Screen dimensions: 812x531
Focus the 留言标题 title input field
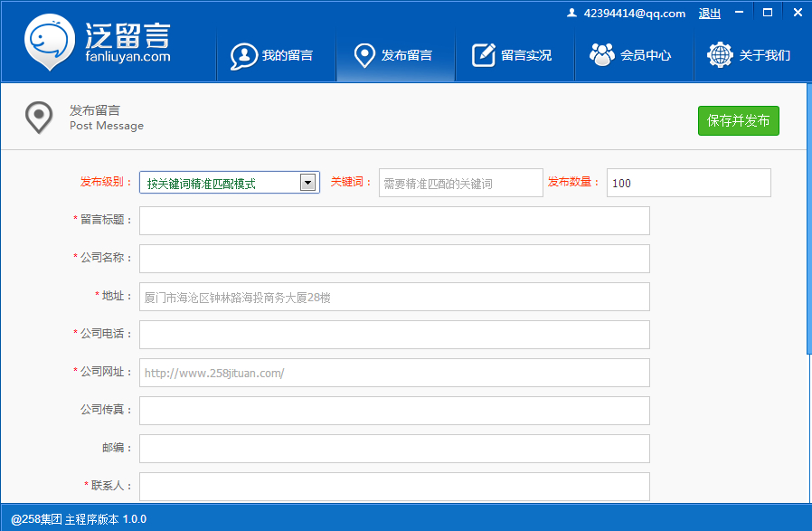click(394, 220)
